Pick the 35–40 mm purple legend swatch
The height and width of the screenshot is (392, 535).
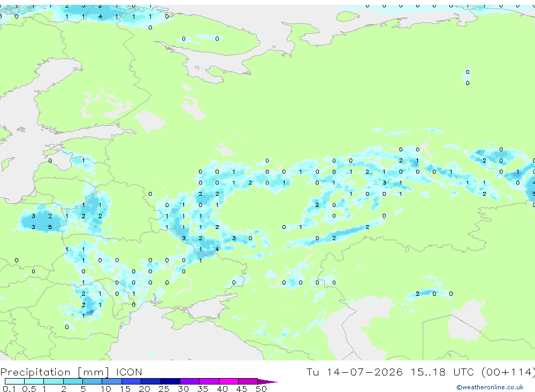[x=209, y=381]
